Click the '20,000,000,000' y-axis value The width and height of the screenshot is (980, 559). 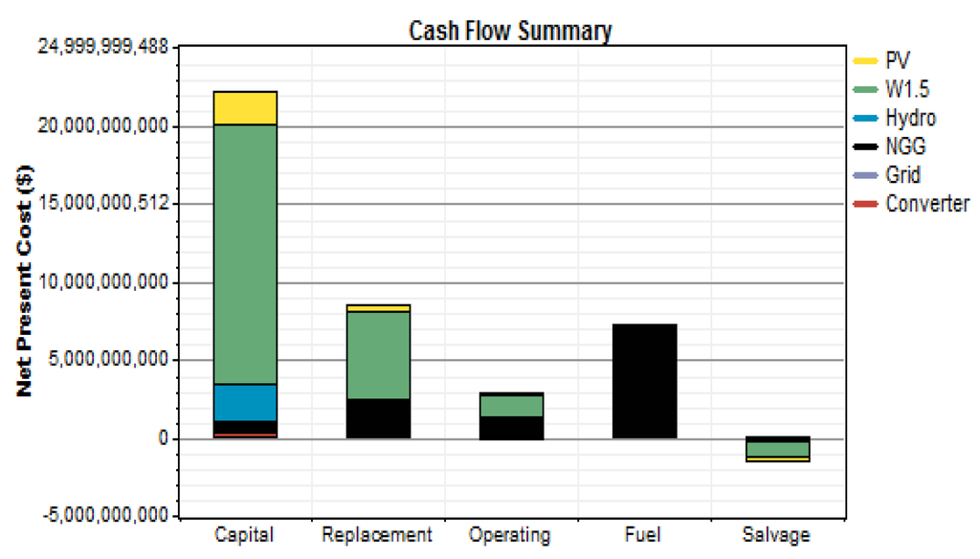click(x=103, y=125)
